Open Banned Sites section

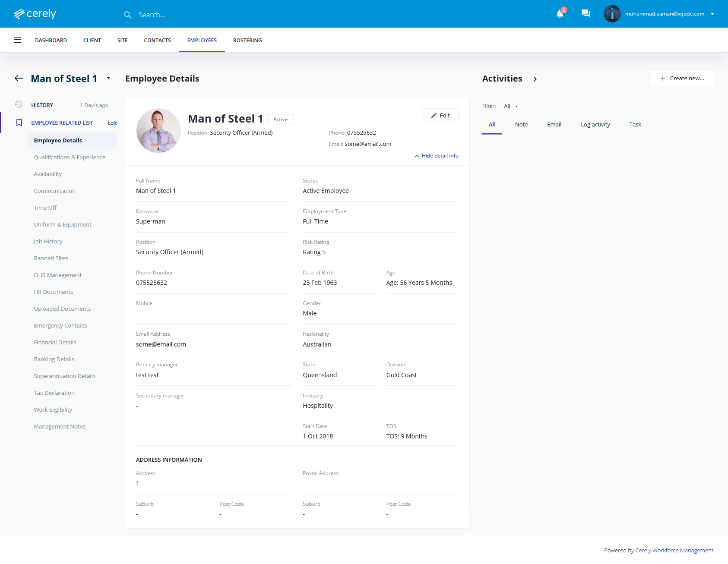tap(51, 258)
